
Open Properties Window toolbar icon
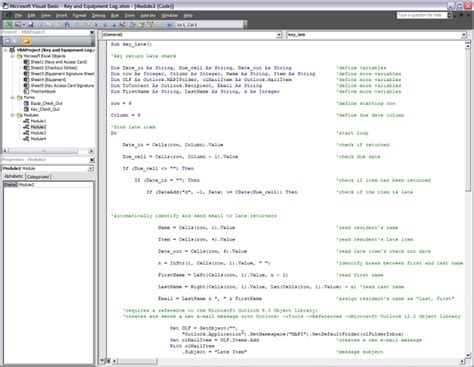point(141,25)
